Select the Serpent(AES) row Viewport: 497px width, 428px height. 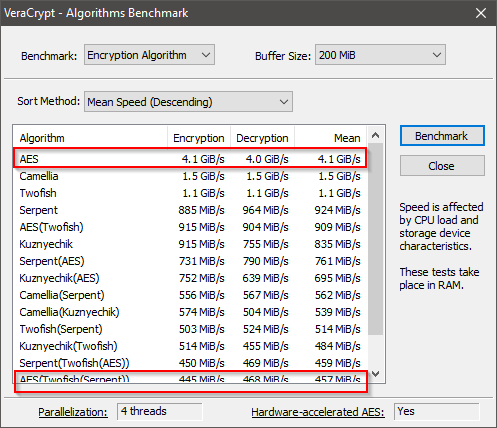tap(190, 261)
